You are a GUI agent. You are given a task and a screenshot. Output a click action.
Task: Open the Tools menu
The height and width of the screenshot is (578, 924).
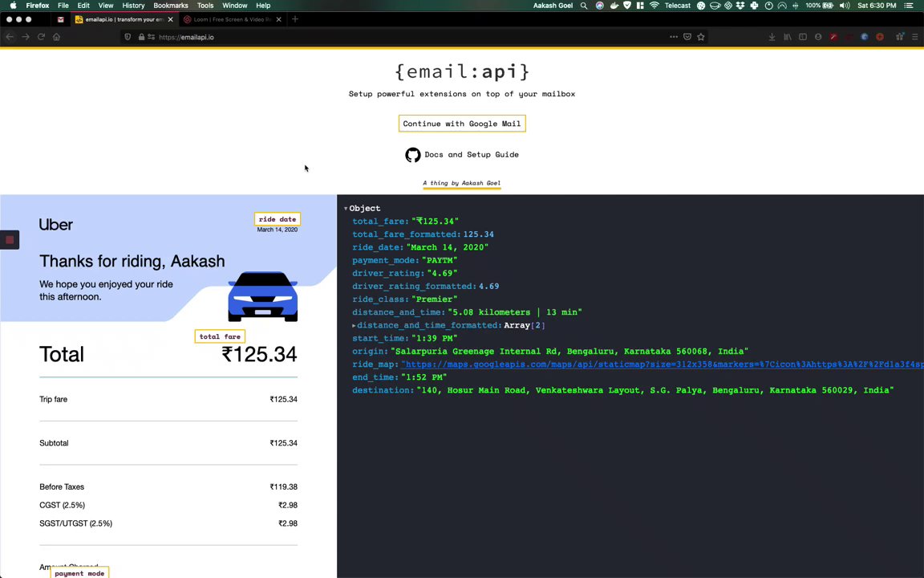pos(205,6)
